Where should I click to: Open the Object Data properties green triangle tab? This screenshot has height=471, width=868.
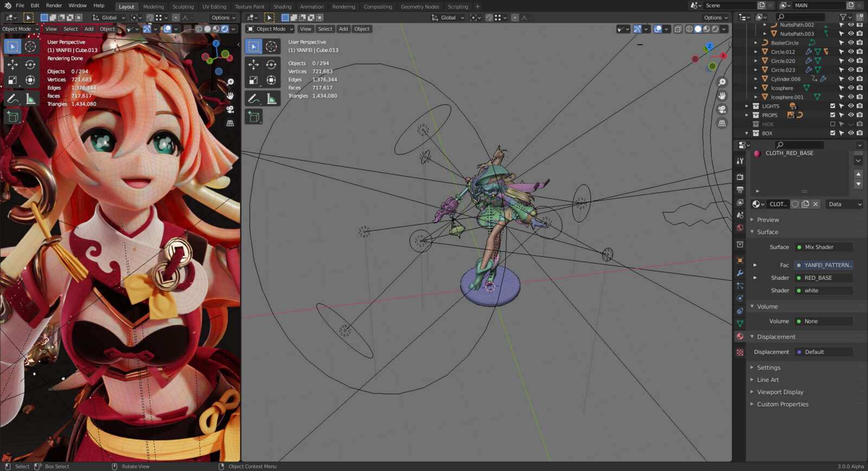point(740,324)
